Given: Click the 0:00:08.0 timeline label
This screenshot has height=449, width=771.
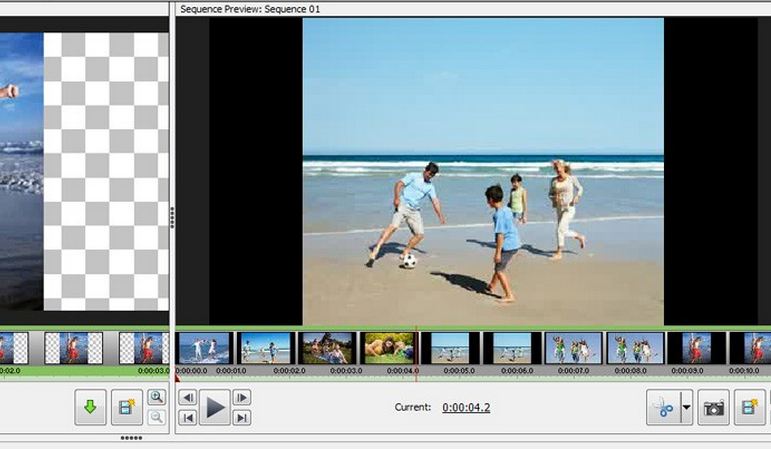Looking at the screenshot, I should point(630,370).
